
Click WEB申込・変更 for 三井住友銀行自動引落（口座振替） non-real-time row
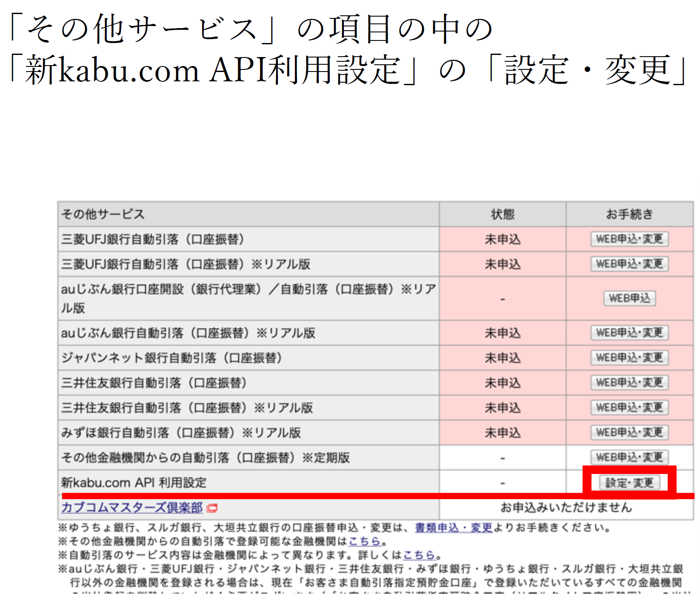(x=629, y=382)
